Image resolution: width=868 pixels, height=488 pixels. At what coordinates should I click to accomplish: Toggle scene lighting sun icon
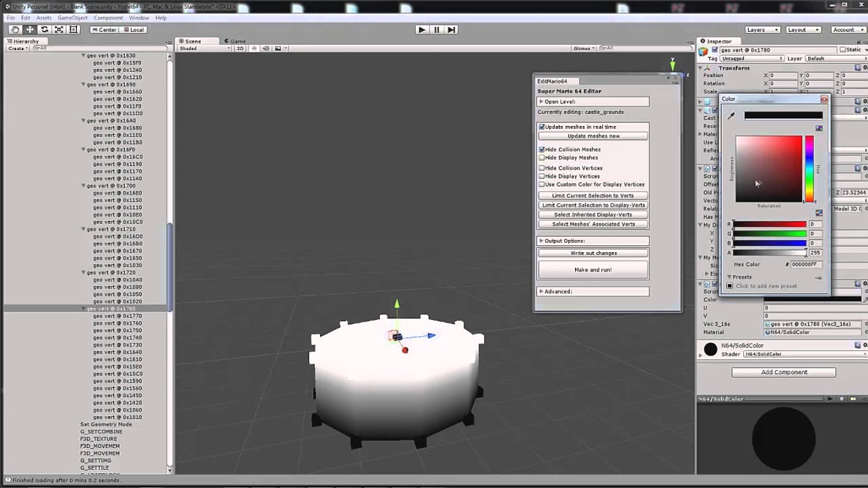click(256, 49)
